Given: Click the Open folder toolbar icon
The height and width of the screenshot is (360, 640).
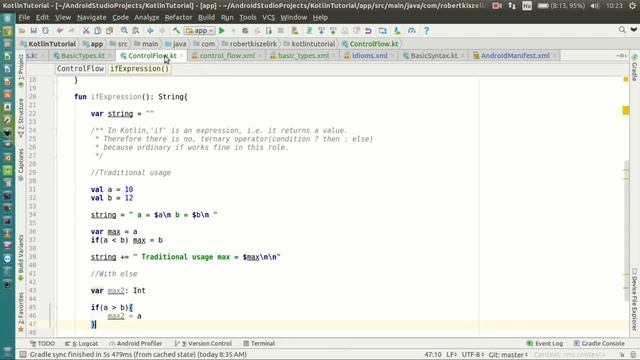Looking at the screenshot, I should coord(22,31).
